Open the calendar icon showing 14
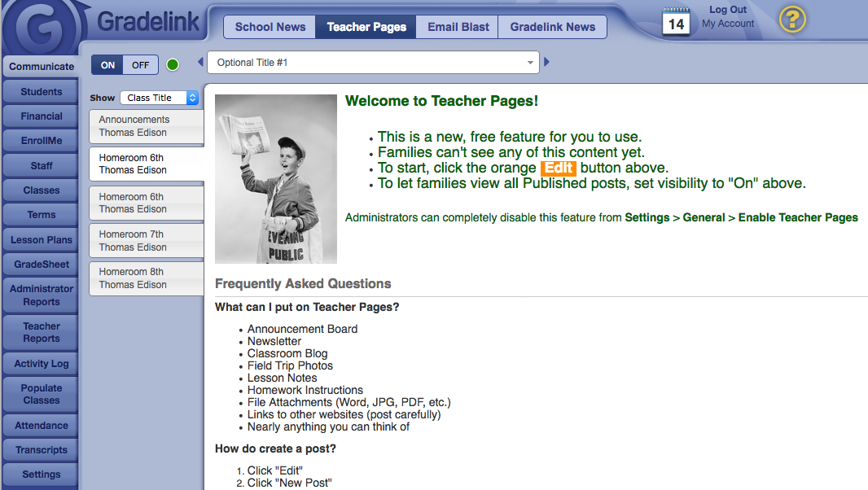 (676, 22)
